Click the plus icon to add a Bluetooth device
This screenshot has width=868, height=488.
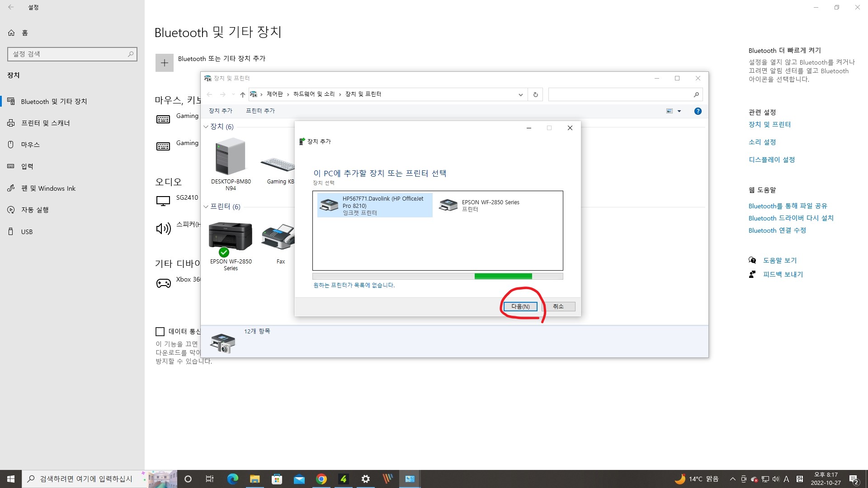pyautogui.click(x=165, y=63)
